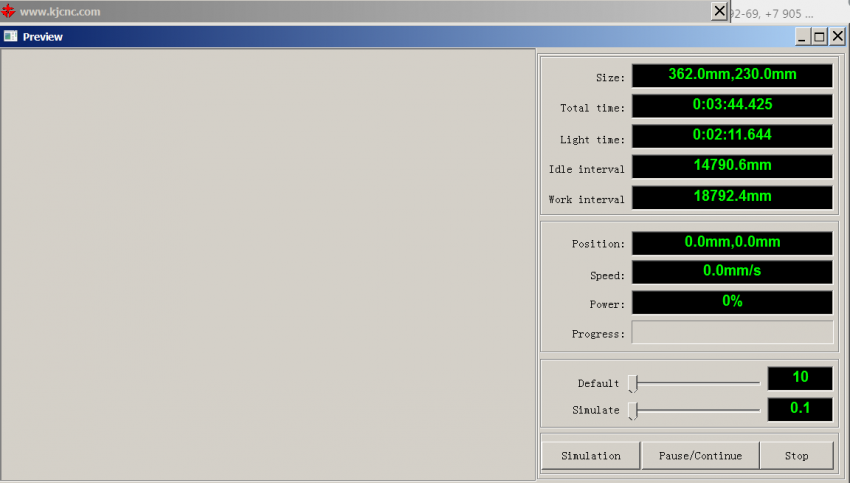Click the Simulation button

(590, 456)
